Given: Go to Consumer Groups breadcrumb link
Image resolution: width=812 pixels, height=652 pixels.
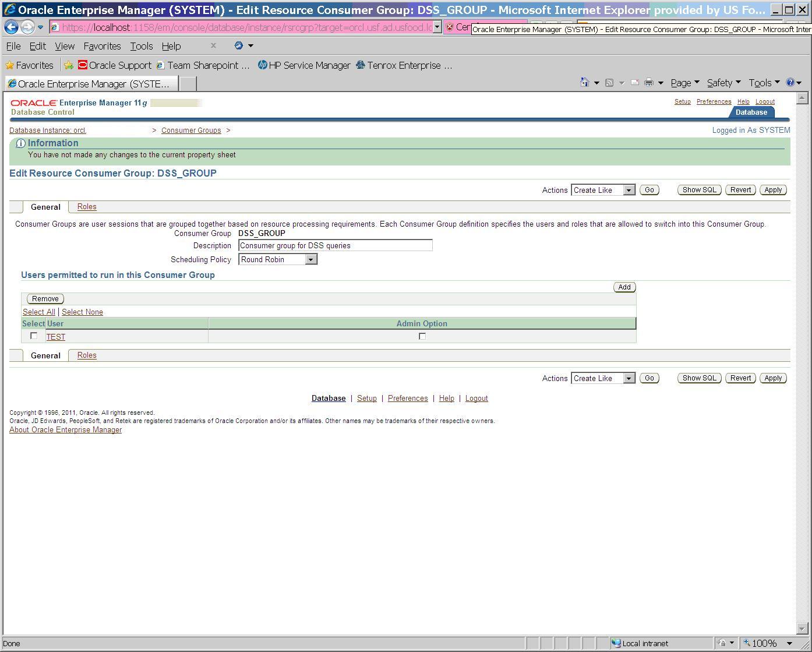Looking at the screenshot, I should 191,131.
